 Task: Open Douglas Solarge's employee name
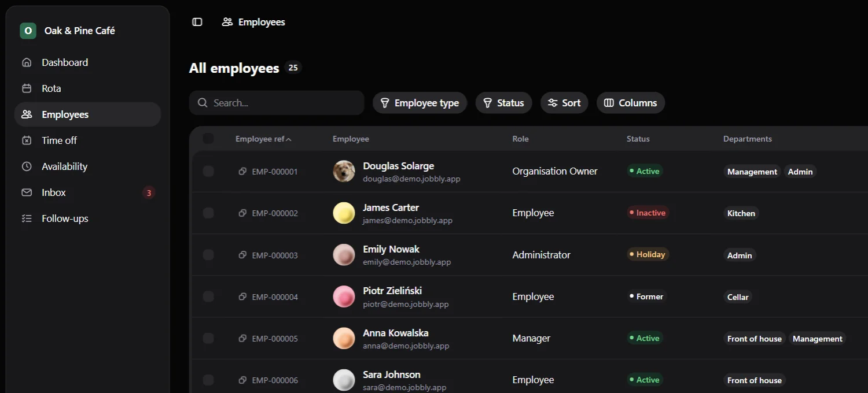click(x=398, y=166)
